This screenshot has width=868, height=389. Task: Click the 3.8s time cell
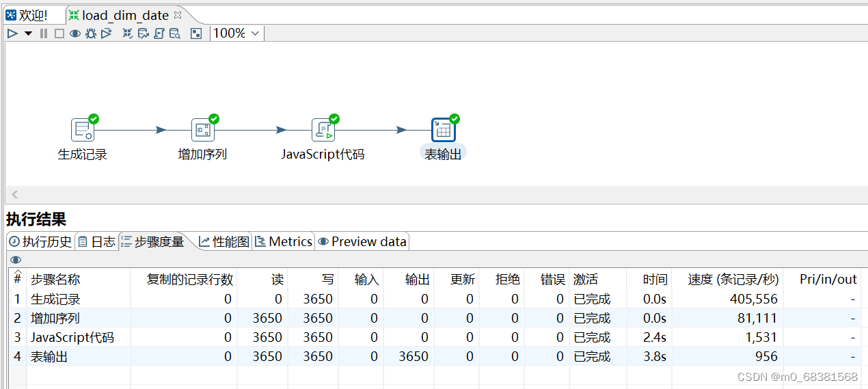[655, 356]
